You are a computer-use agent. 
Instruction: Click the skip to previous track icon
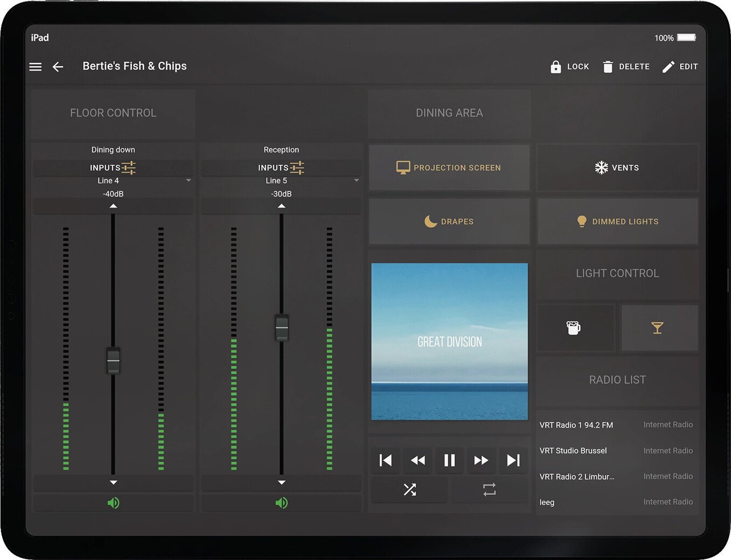click(x=386, y=460)
